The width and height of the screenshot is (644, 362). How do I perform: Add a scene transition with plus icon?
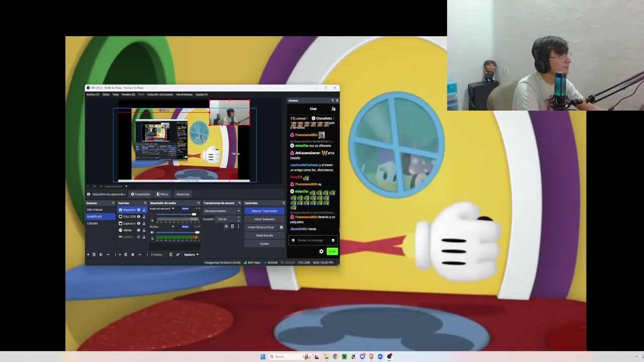[x=226, y=226]
